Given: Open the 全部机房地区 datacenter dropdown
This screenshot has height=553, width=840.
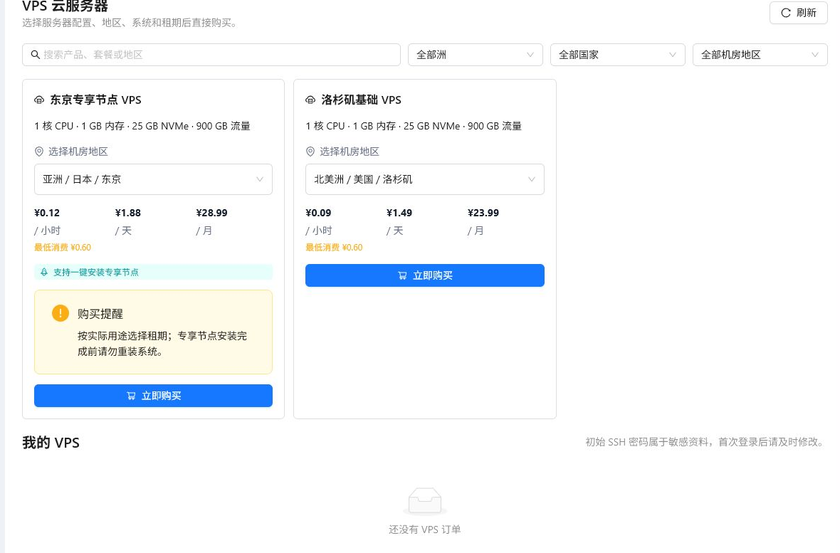Looking at the screenshot, I should (x=760, y=55).
